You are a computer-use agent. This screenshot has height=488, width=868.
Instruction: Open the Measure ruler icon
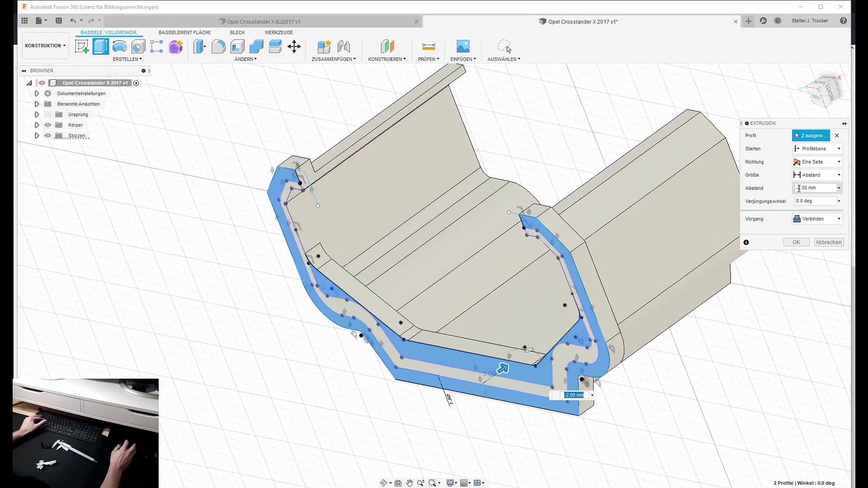coord(428,47)
